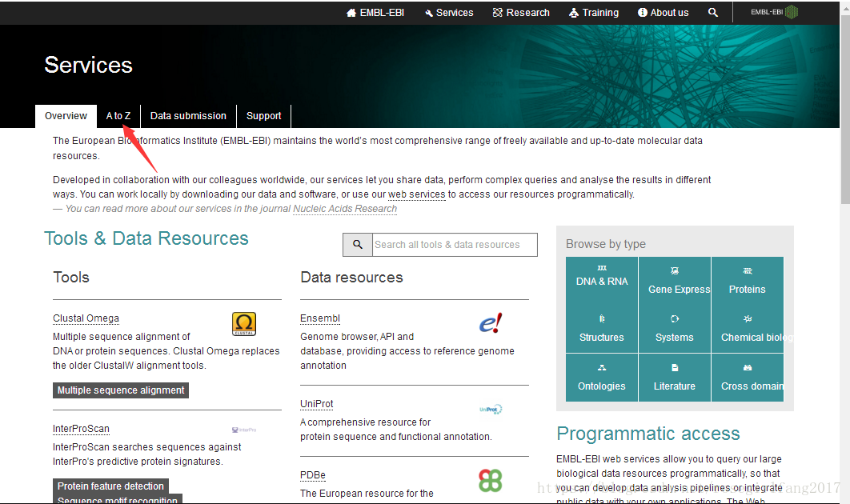Switch to the A to Z tab
Screen dimensions: 850x504
[118, 116]
